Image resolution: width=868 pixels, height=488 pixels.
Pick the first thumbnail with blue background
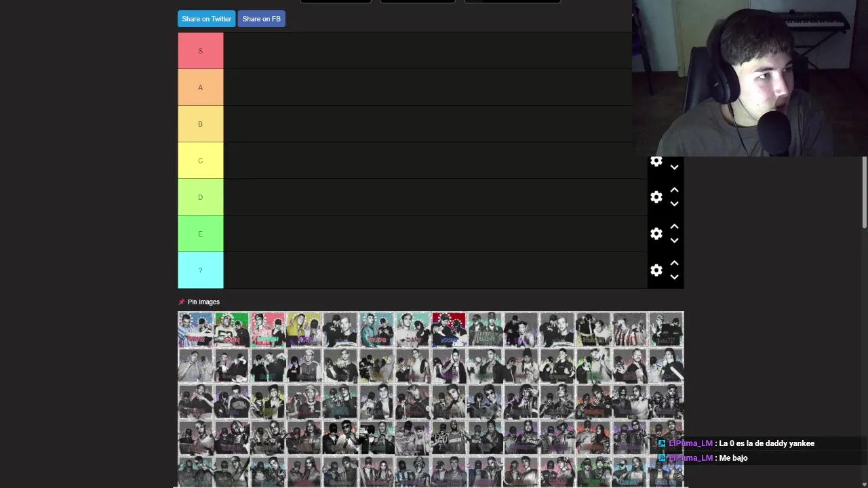point(195,329)
